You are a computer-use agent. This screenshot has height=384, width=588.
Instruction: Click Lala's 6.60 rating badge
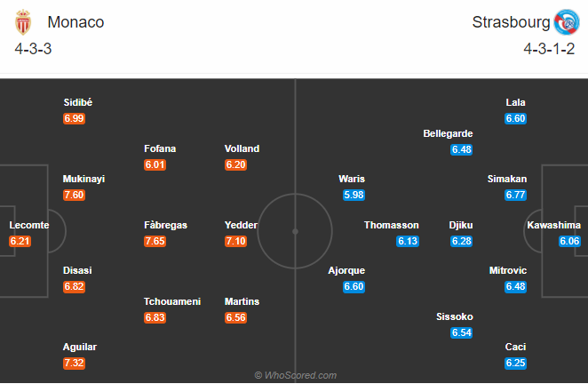tap(516, 118)
